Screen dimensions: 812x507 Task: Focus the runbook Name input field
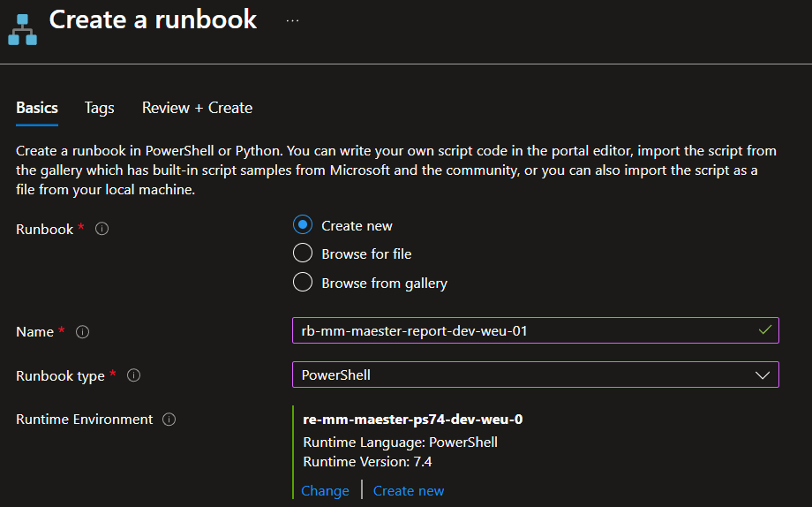tap(536, 330)
